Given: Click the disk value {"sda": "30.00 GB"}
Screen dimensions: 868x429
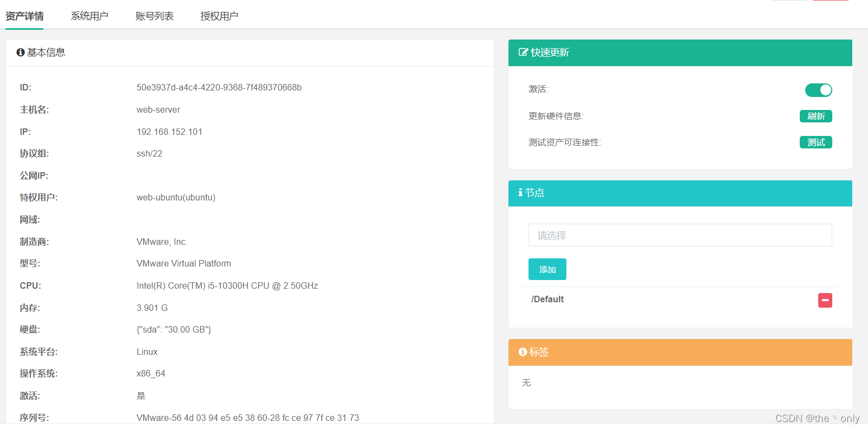Looking at the screenshot, I should 174,329.
